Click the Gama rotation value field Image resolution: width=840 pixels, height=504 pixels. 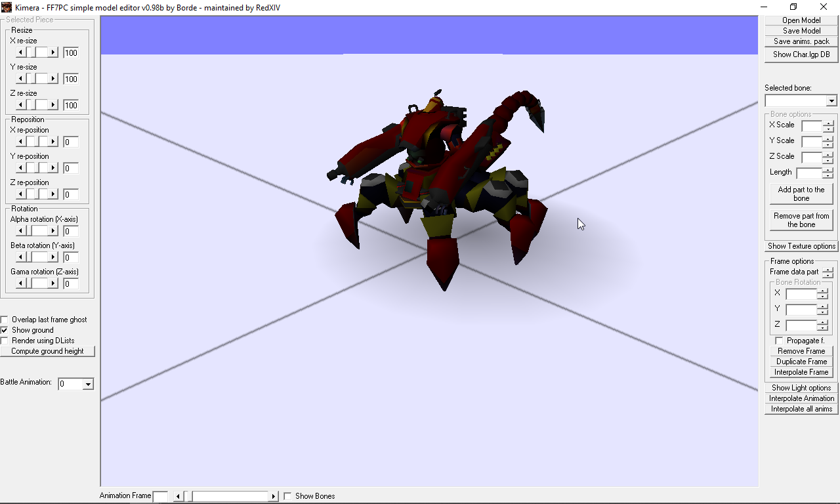coord(71,283)
